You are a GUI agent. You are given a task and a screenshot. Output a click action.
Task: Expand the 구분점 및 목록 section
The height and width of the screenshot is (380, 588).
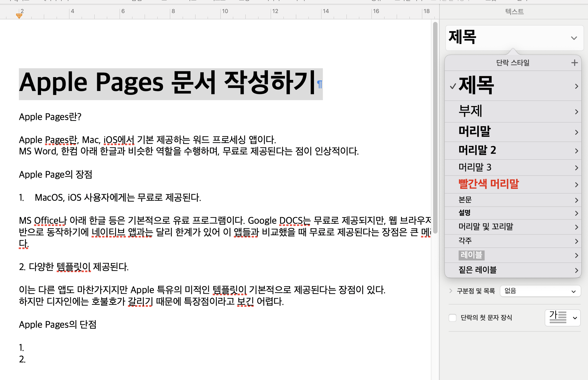pyautogui.click(x=451, y=291)
